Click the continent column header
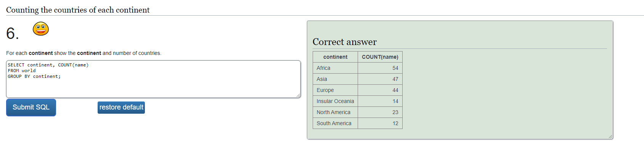Screen dimensions: 644x153 (335, 57)
